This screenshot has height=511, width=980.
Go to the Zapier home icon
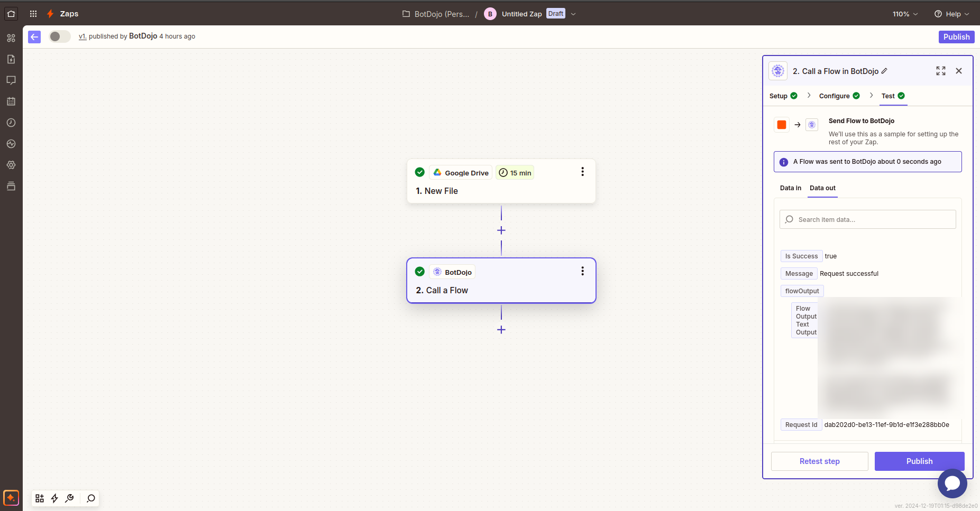click(11, 14)
